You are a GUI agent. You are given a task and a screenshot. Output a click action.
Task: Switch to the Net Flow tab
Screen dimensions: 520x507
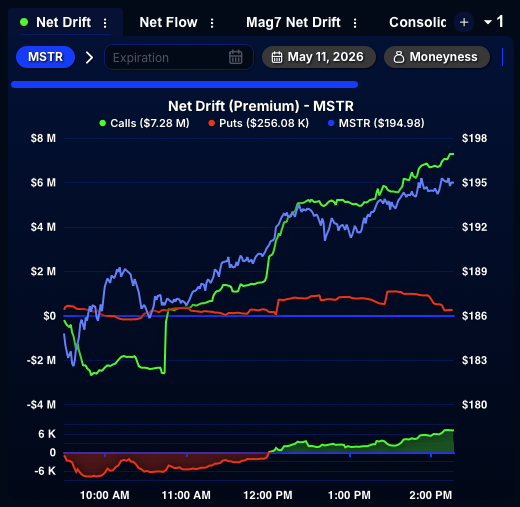pos(168,22)
